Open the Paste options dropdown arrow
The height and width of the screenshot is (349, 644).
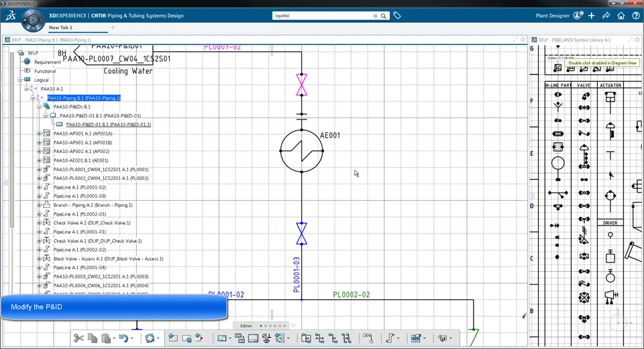(114, 338)
